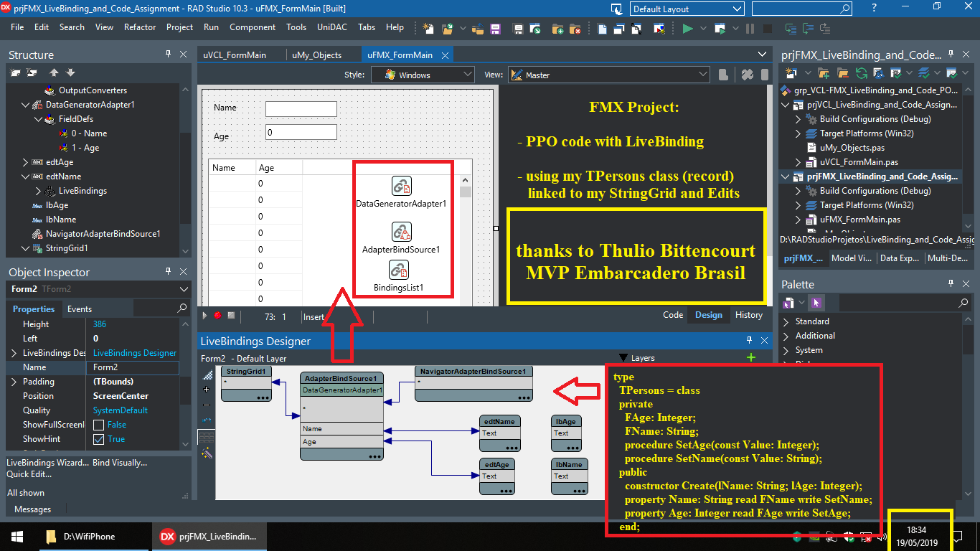Switch to uMy_Objects tab

[x=317, y=55]
